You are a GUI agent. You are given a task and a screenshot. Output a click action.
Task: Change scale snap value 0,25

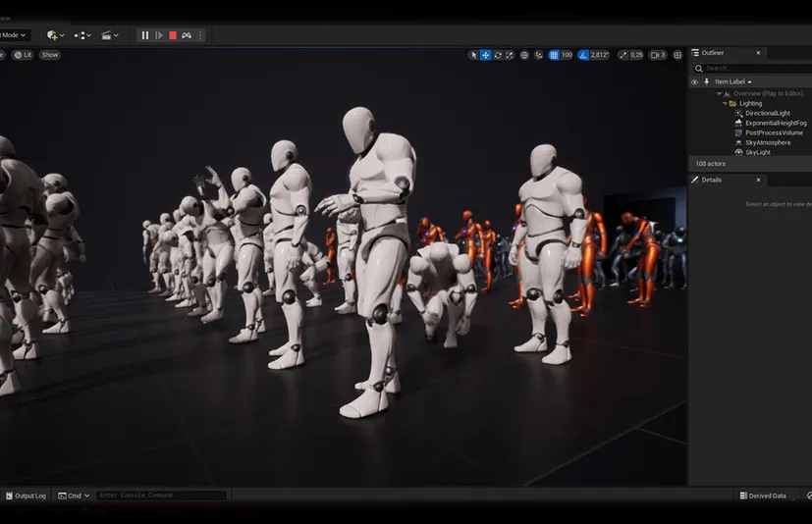tap(636, 55)
